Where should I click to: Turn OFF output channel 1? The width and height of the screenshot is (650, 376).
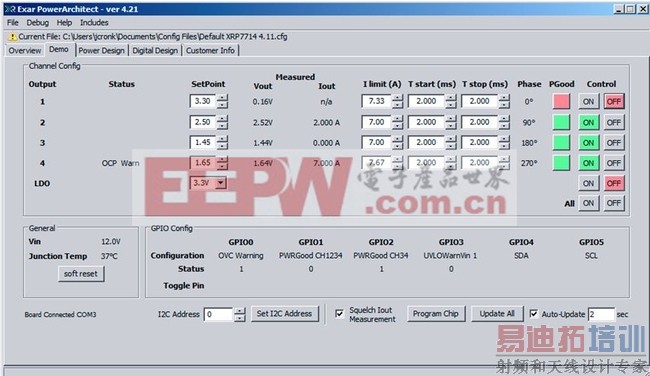(614, 102)
